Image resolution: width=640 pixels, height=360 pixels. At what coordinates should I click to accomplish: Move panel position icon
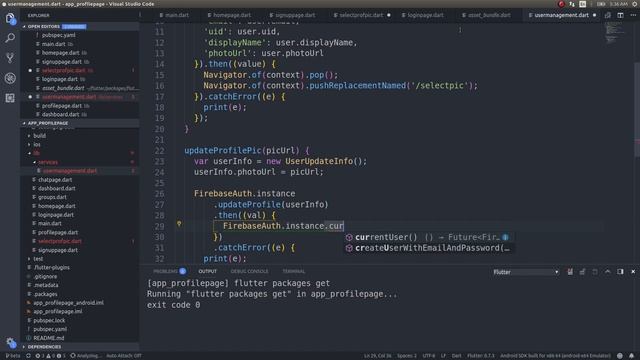[620, 272]
